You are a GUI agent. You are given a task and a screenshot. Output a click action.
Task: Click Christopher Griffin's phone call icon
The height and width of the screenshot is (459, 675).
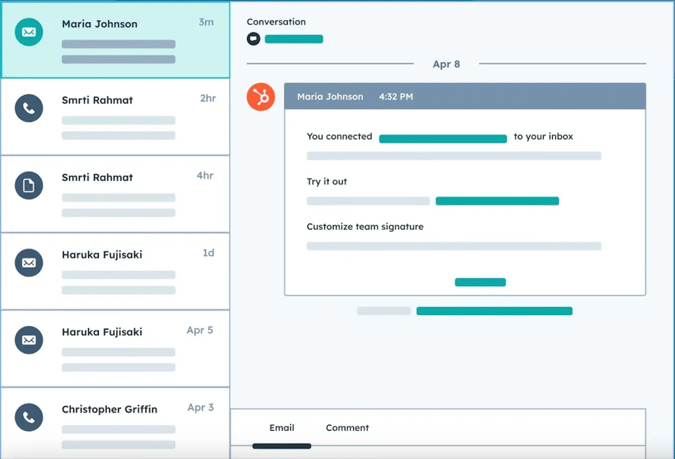pos(29,417)
